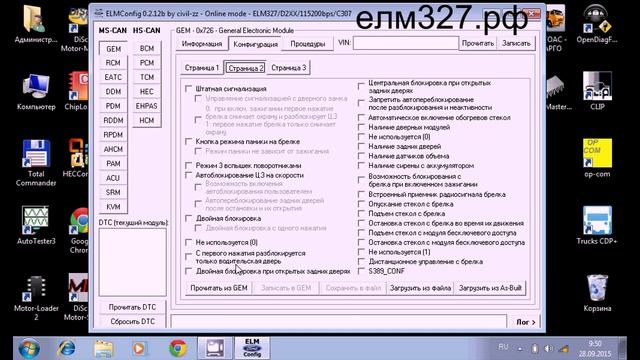Open Windows Explorer from taskbar
Viewport: 640px width, 360px height.
coord(103,349)
